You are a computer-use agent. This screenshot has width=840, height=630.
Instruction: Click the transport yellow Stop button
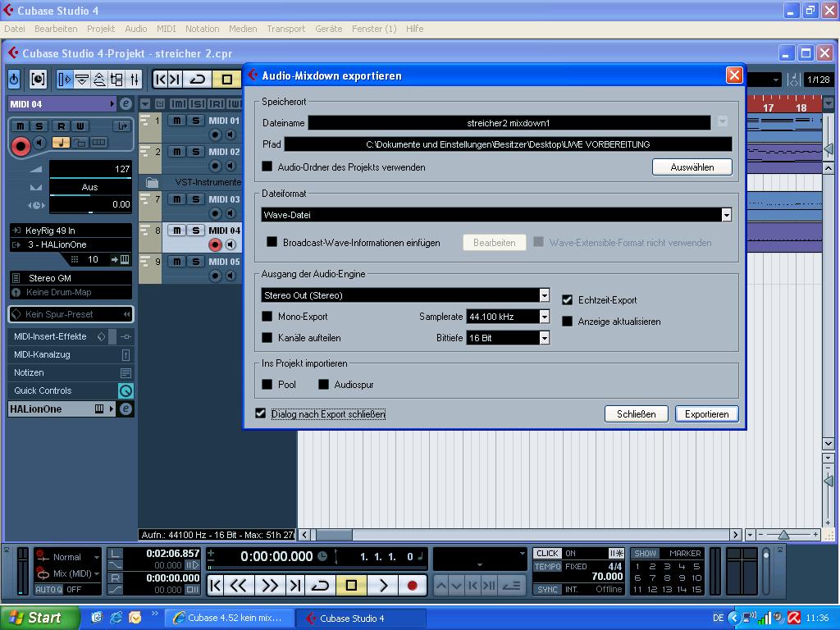pyautogui.click(x=351, y=586)
